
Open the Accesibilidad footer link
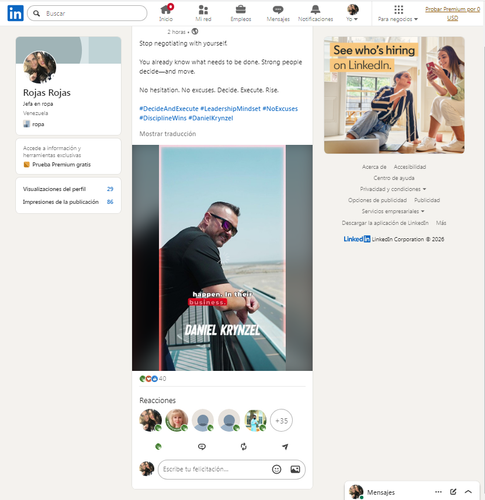pos(410,167)
